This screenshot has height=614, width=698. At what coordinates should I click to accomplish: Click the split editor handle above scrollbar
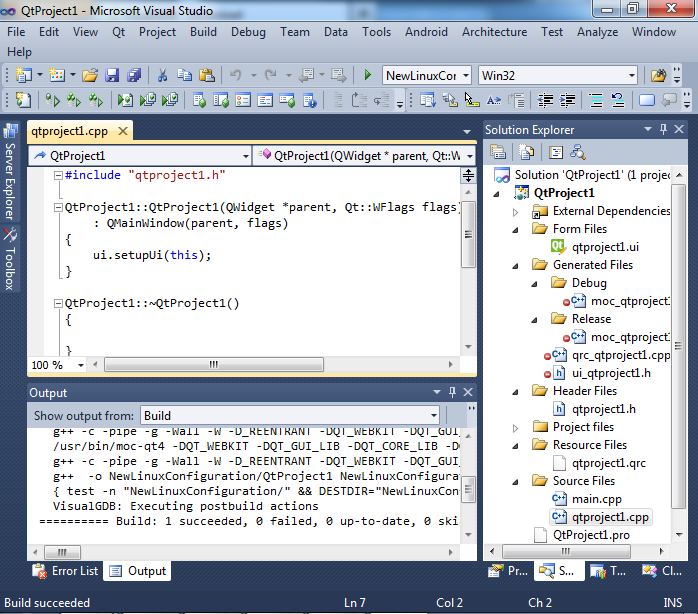tap(468, 175)
